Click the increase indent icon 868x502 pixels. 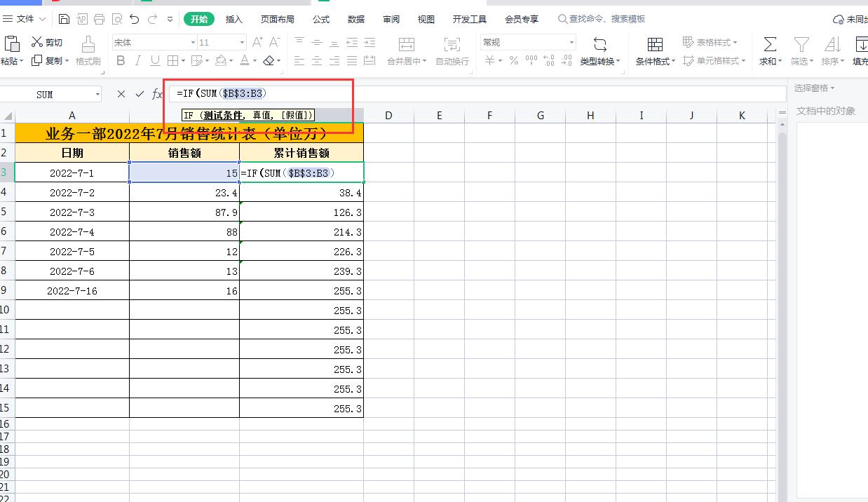tap(369, 43)
